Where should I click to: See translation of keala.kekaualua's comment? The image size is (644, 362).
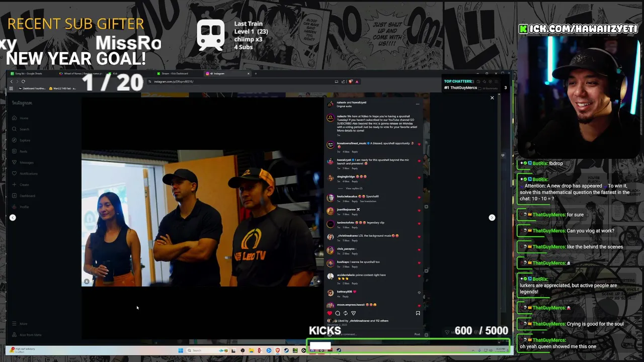[368, 201]
